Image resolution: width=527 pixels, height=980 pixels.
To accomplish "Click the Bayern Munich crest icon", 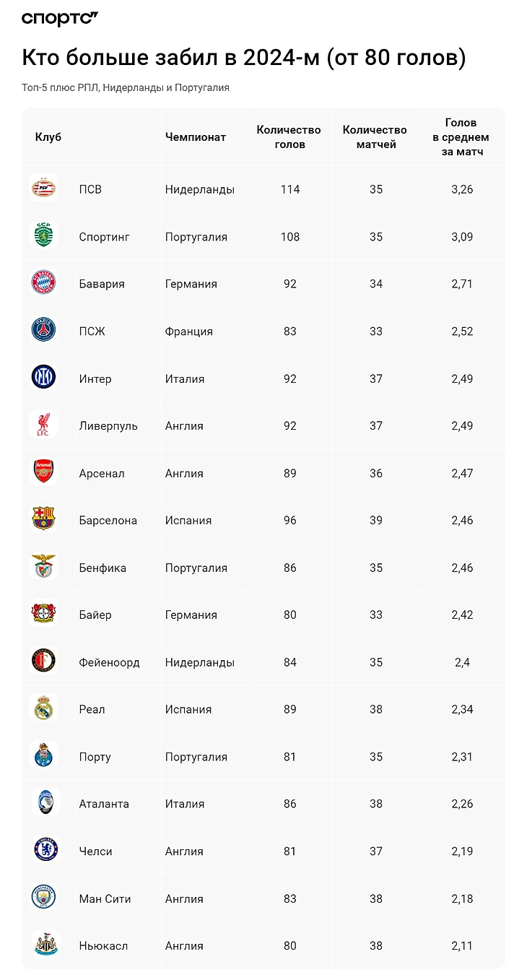I will pos(43,283).
